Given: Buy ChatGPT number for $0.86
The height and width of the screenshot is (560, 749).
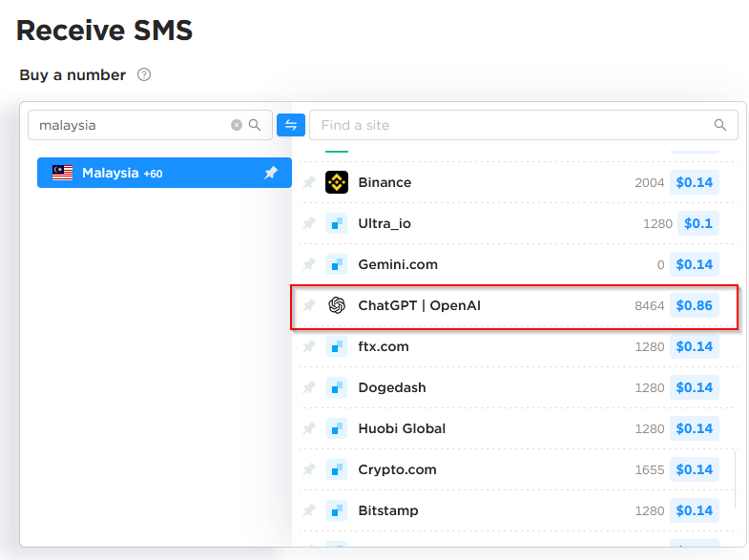Looking at the screenshot, I should click(x=694, y=305).
